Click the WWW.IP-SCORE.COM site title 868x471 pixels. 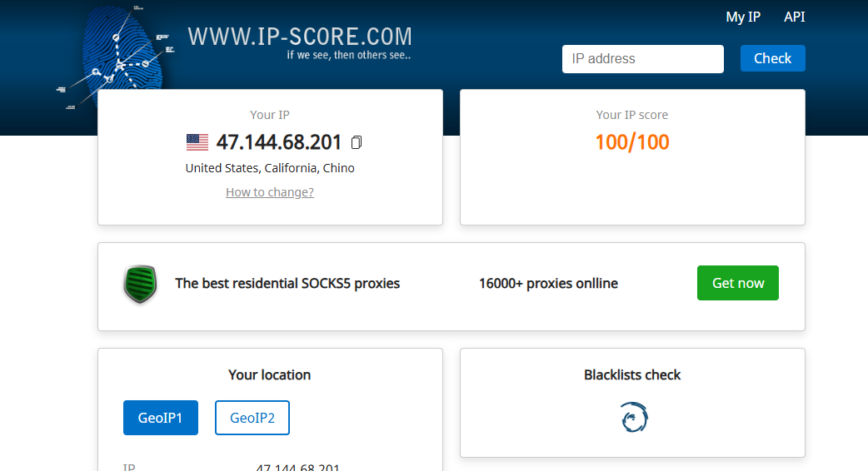300,37
